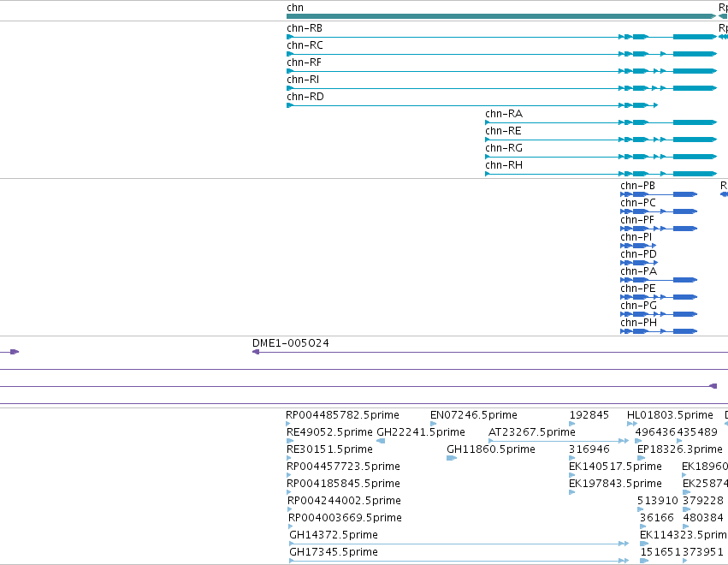Select the EN07246.5prime EST label

pos(474,415)
